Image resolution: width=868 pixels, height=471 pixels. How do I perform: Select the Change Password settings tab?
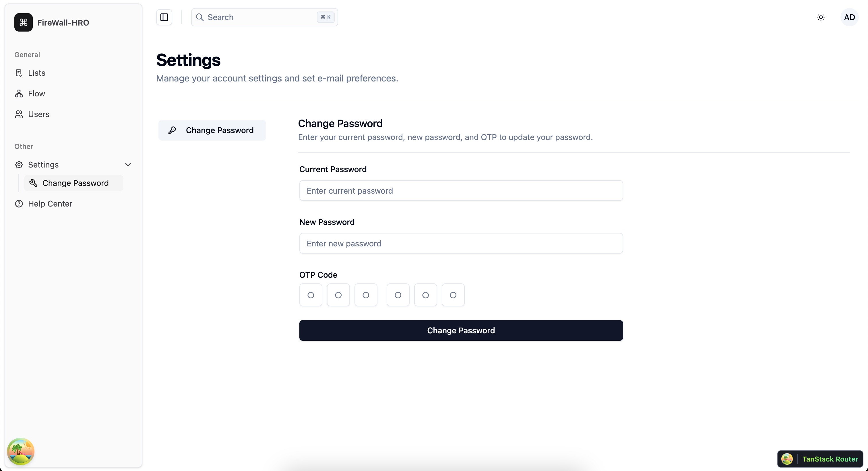pos(212,130)
